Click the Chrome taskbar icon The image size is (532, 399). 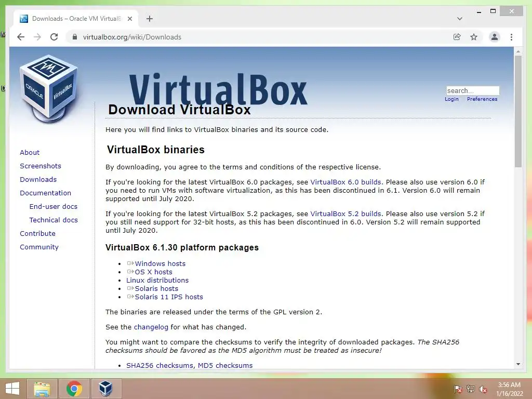coord(74,389)
